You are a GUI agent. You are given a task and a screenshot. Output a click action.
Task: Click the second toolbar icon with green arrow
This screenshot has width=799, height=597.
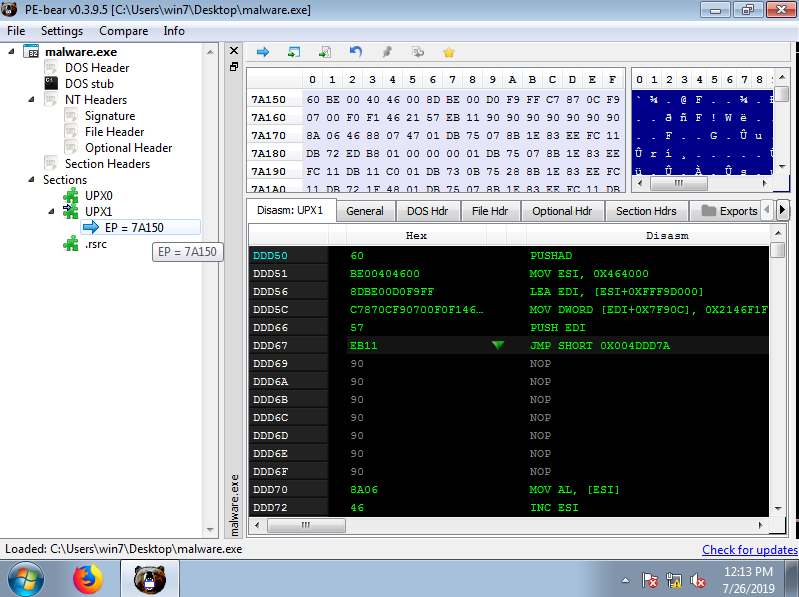[294, 52]
